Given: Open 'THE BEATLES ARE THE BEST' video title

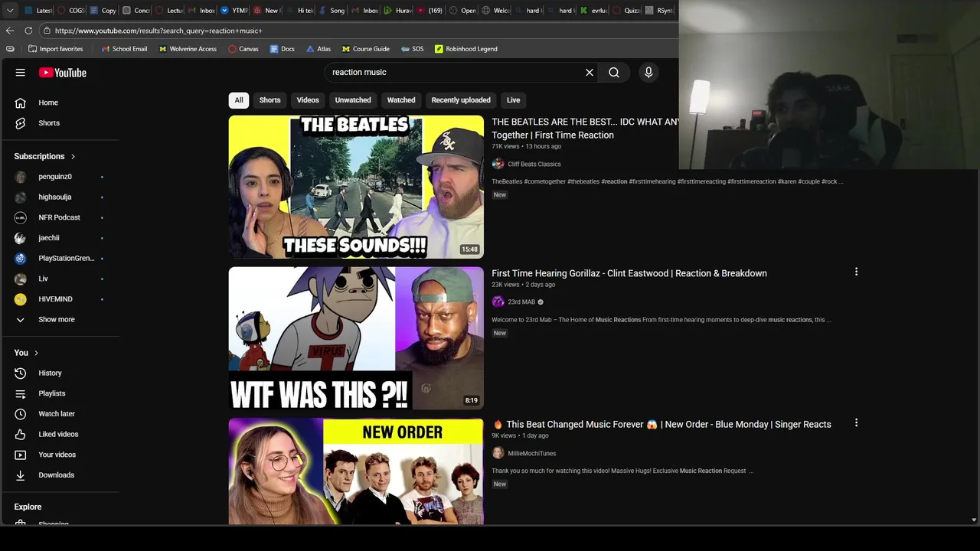Looking at the screenshot, I should [x=585, y=129].
